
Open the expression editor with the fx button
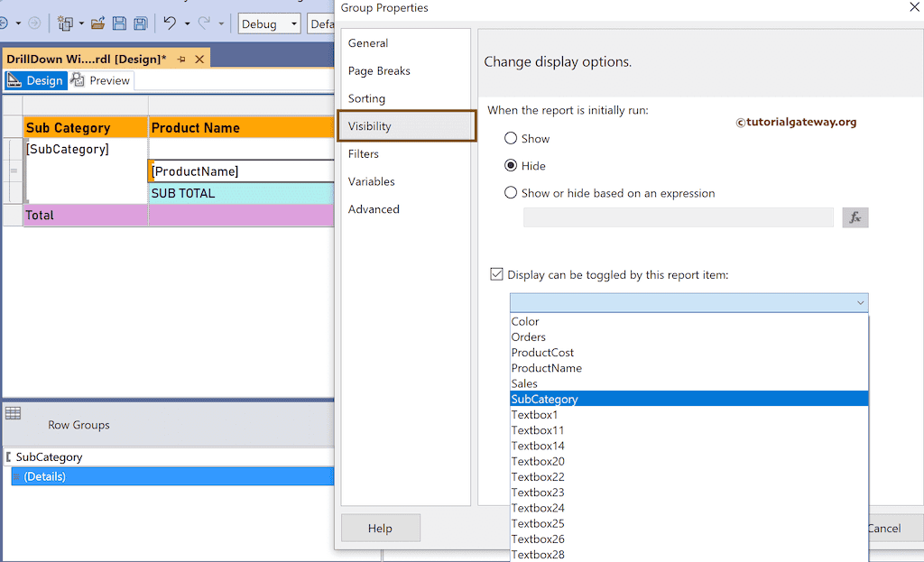pyautogui.click(x=855, y=217)
